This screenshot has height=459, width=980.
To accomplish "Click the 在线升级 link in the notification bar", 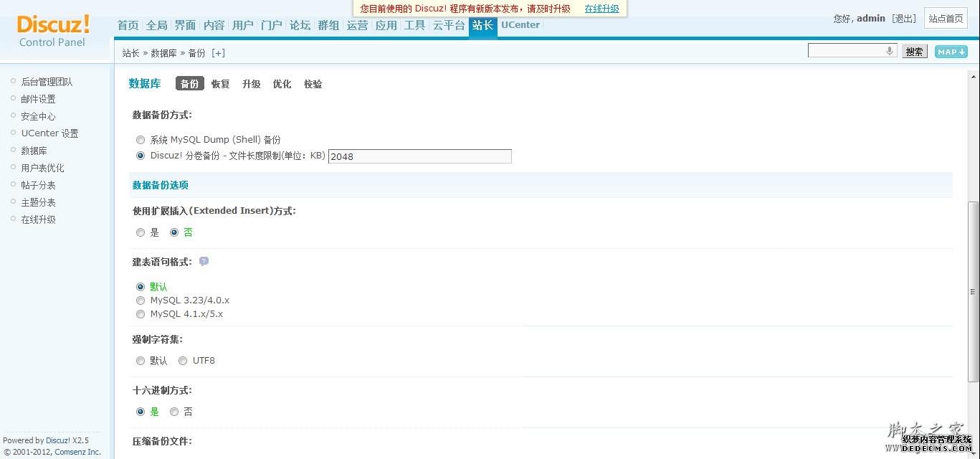I will [601, 9].
